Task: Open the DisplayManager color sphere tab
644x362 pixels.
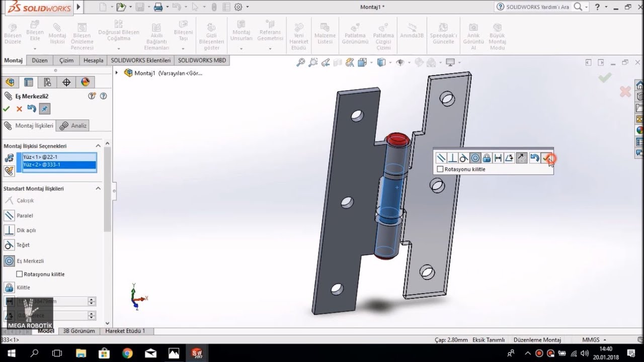Action: click(85, 82)
